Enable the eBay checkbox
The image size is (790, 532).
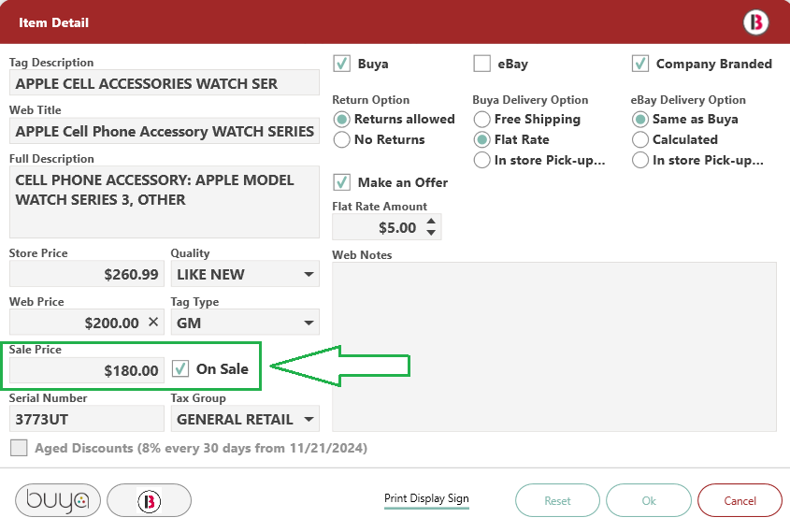click(x=482, y=64)
